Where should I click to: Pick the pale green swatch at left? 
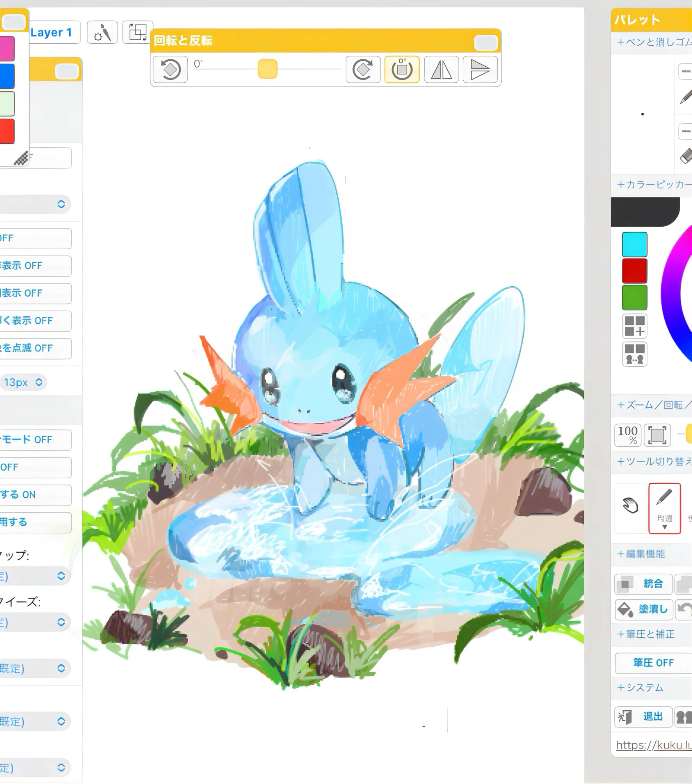pos(7,104)
